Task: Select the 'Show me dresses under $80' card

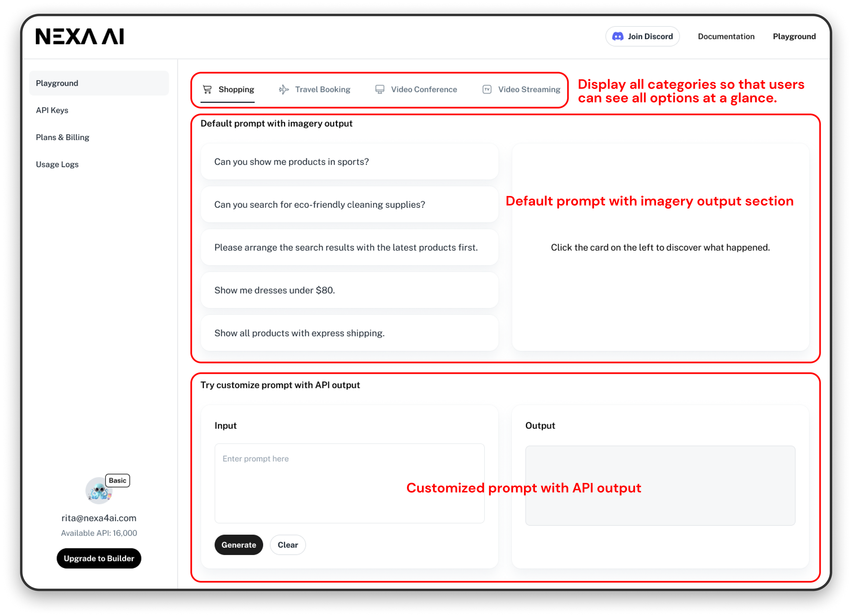Action: click(x=349, y=290)
